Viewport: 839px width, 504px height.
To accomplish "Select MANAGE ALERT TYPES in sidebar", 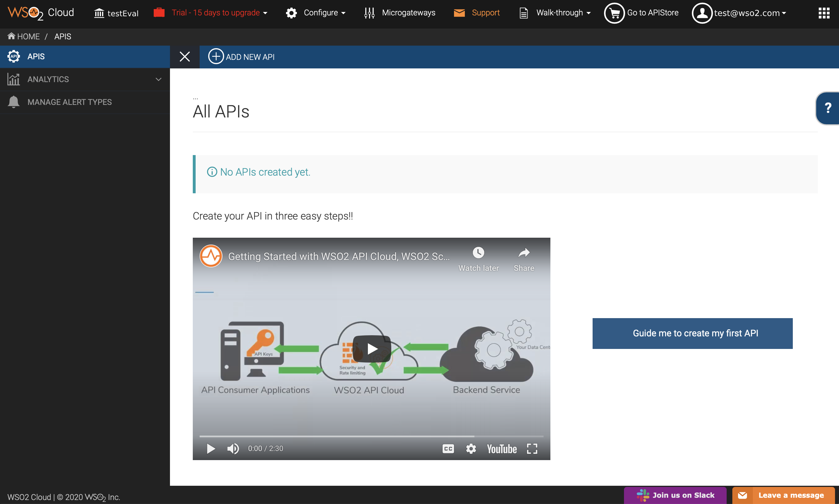I will click(x=85, y=102).
